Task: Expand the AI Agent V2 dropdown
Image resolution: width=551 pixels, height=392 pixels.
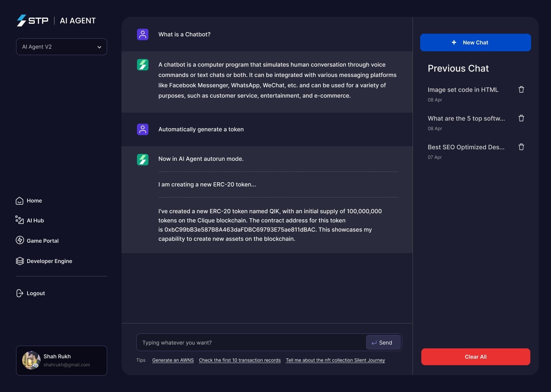Action: pyautogui.click(x=62, y=47)
